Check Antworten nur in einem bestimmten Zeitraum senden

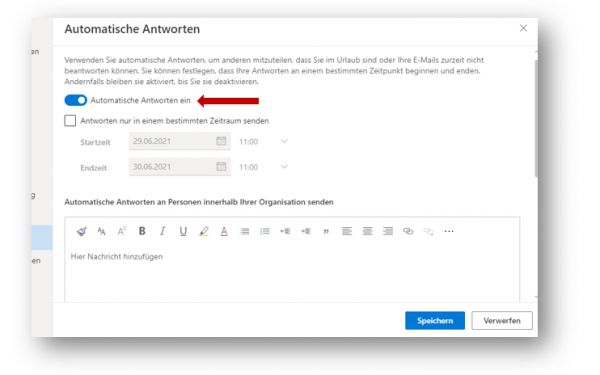[x=70, y=121]
